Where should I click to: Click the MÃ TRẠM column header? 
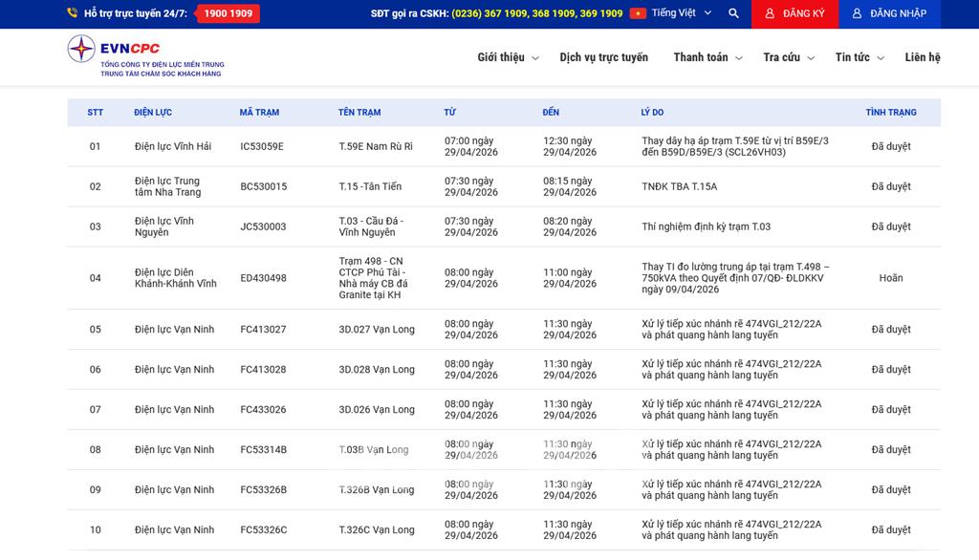pyautogui.click(x=259, y=113)
